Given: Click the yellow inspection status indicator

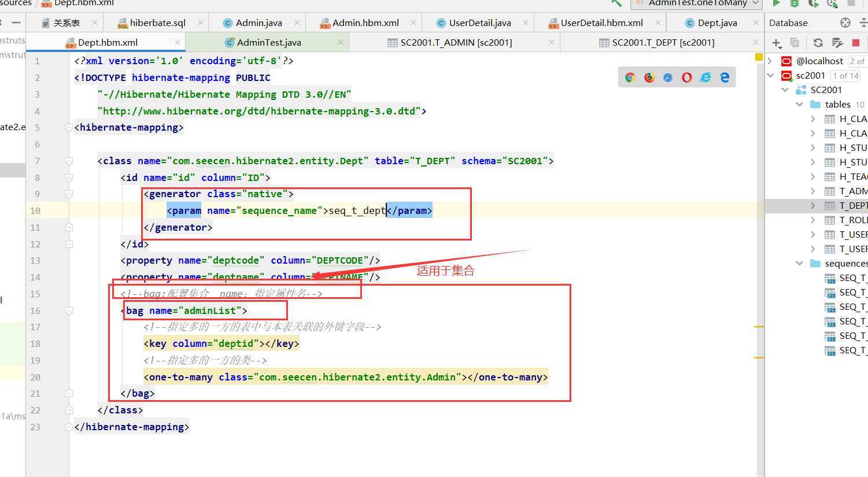Looking at the screenshot, I should 759,57.
